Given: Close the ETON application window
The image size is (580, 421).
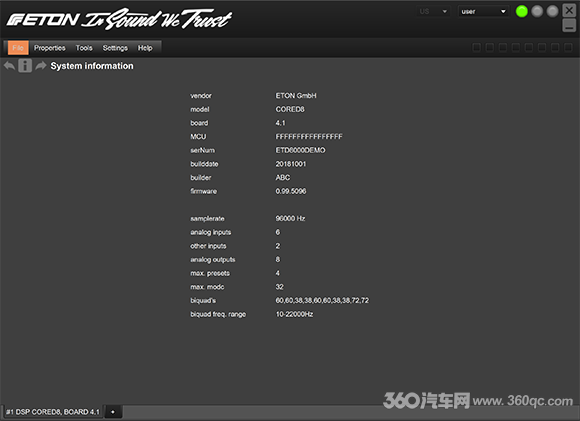Looking at the screenshot, I should coord(569,10).
